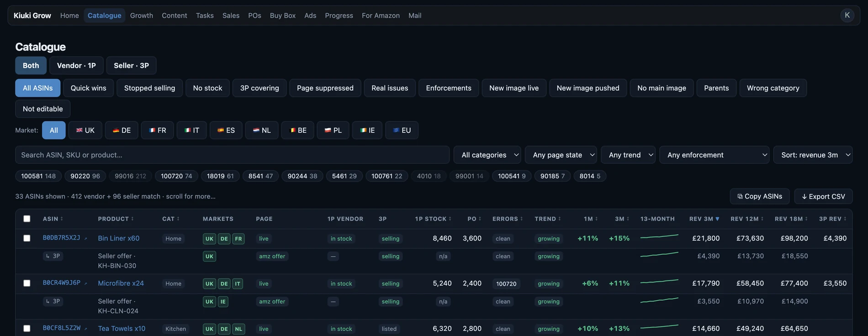
Task: Sort by the REV 18M column
Action: [x=791, y=219]
